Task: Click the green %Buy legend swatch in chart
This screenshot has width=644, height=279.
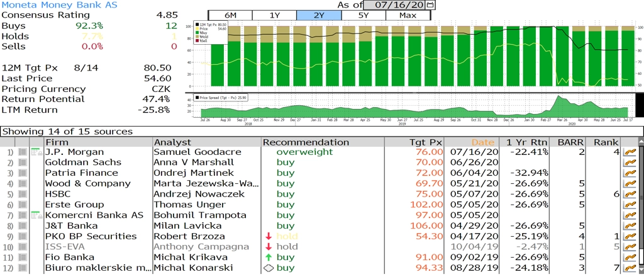Action: coord(197,31)
